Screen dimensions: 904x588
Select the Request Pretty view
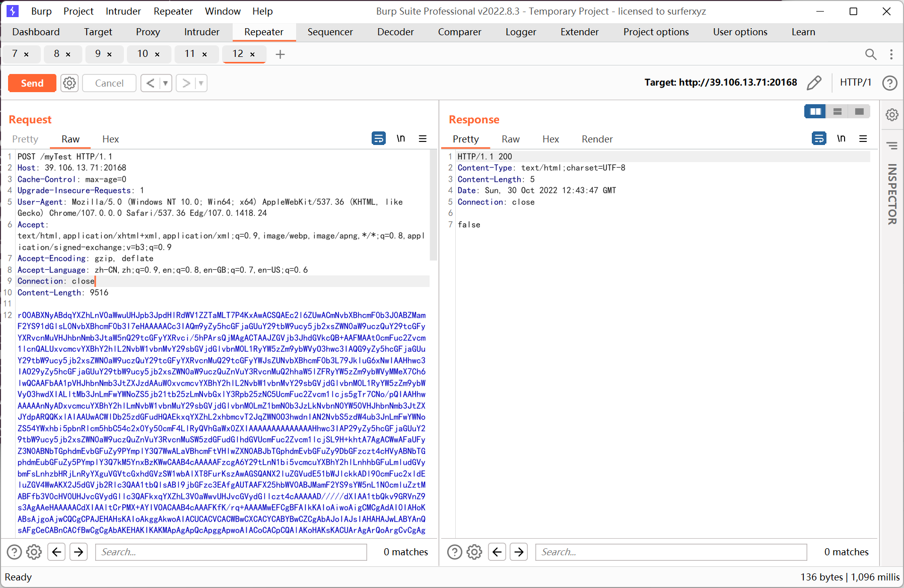(x=25, y=139)
